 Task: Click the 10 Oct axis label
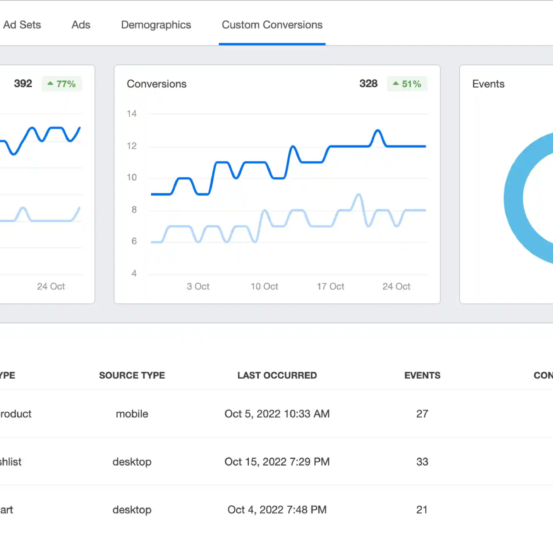264,286
